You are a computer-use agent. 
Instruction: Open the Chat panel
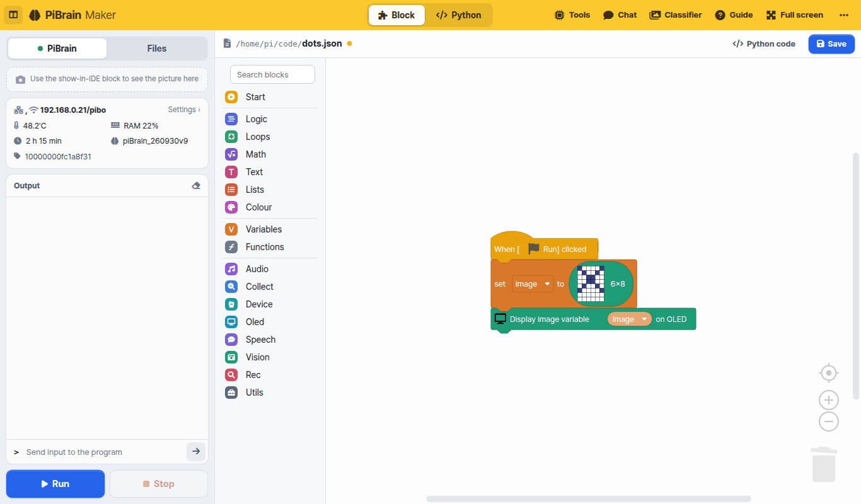click(x=620, y=15)
